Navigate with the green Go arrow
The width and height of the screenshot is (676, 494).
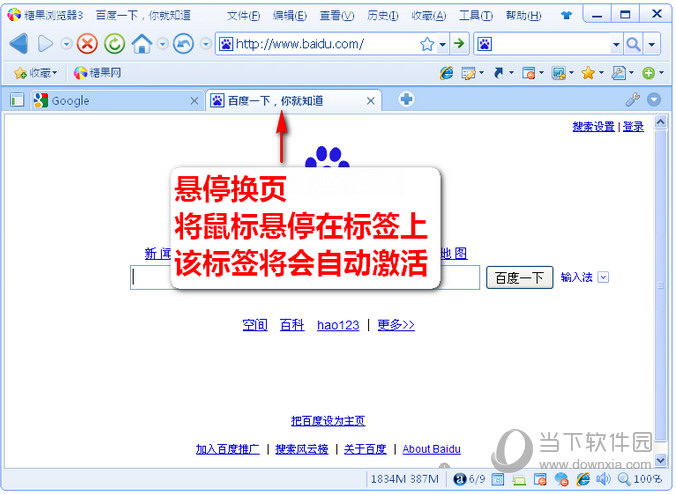click(x=459, y=44)
